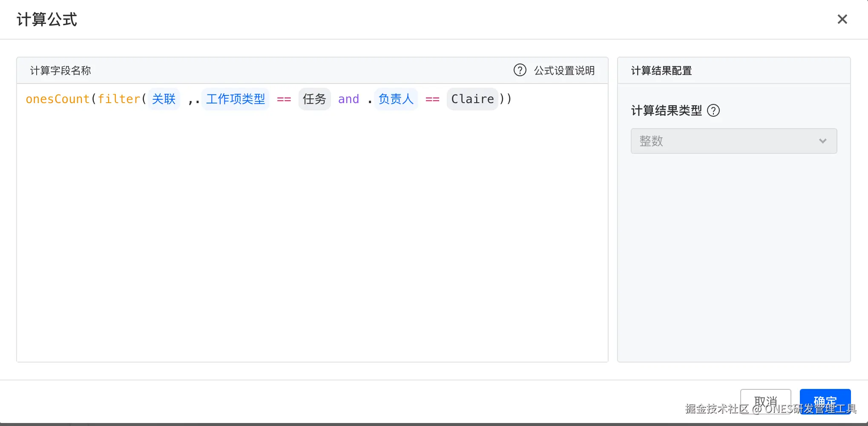The width and height of the screenshot is (868, 426).
Task: Click the onesCount function name
Action: (57, 99)
